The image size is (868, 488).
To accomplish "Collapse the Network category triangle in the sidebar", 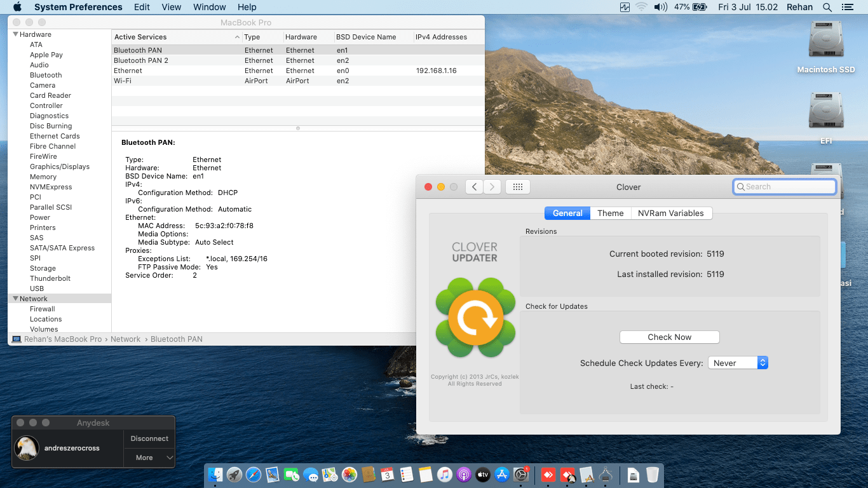I will point(16,299).
